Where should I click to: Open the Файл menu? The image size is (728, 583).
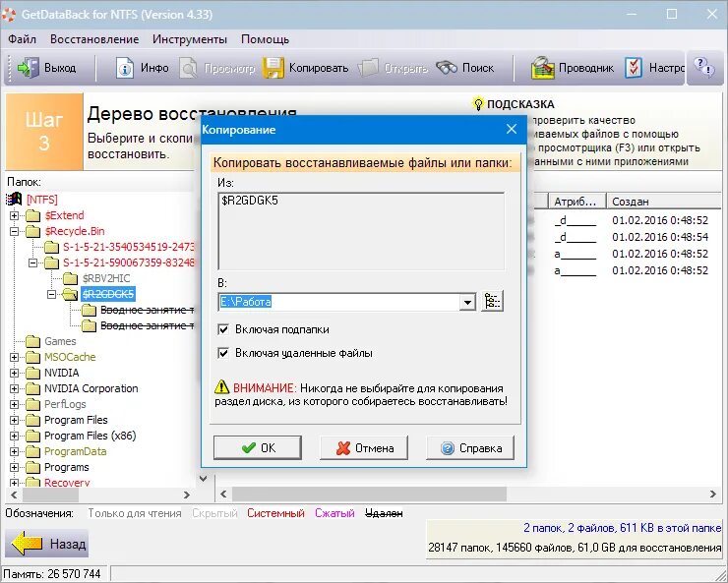(x=22, y=39)
